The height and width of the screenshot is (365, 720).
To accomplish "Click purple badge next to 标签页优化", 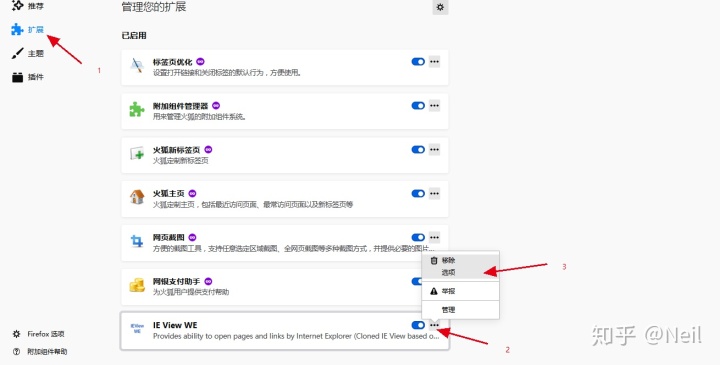I will (x=200, y=62).
